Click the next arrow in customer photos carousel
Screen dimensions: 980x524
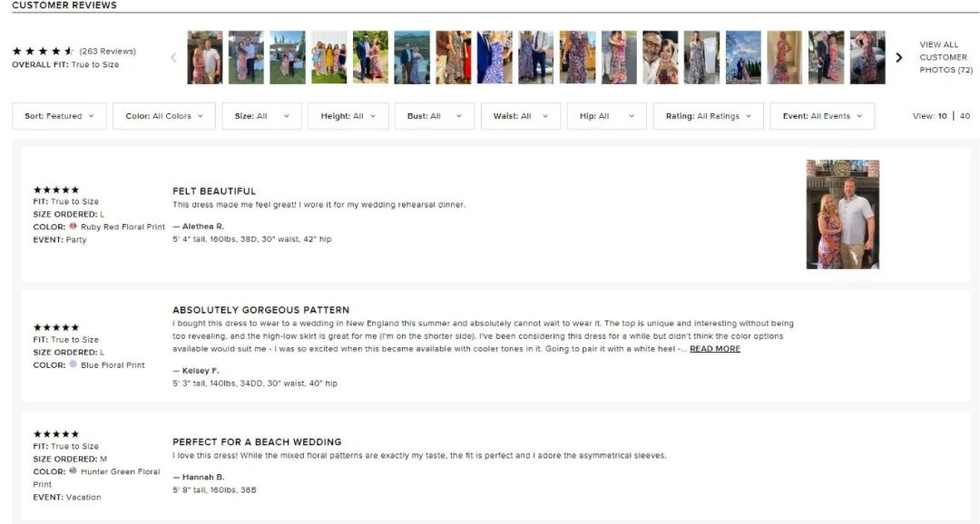click(899, 58)
